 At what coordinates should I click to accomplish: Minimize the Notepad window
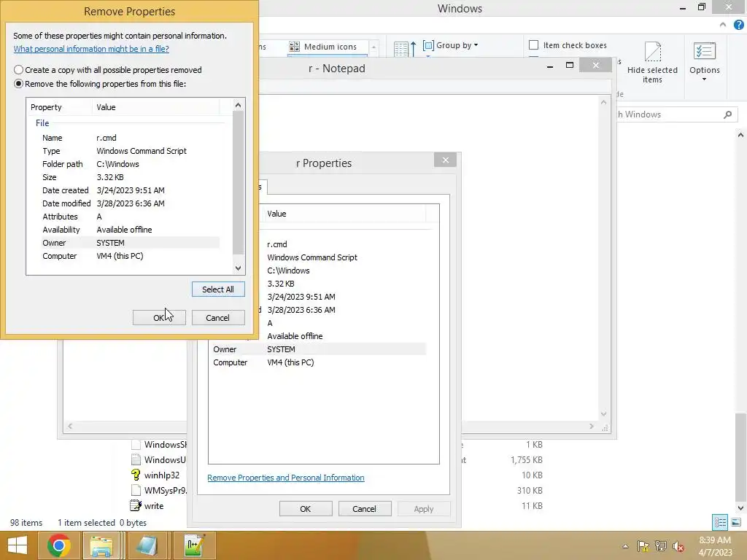[x=550, y=65]
